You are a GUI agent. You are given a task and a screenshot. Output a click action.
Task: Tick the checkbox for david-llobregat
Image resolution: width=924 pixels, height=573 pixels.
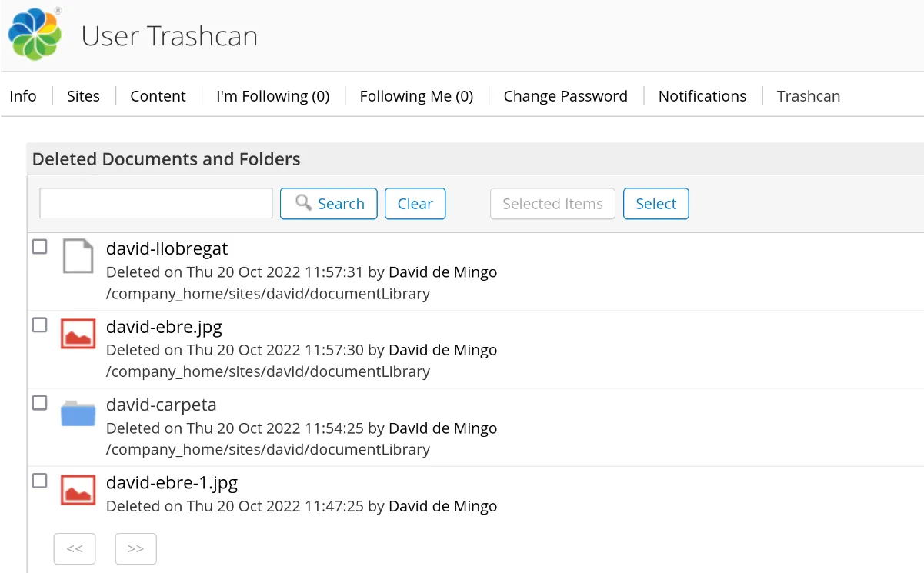point(39,247)
